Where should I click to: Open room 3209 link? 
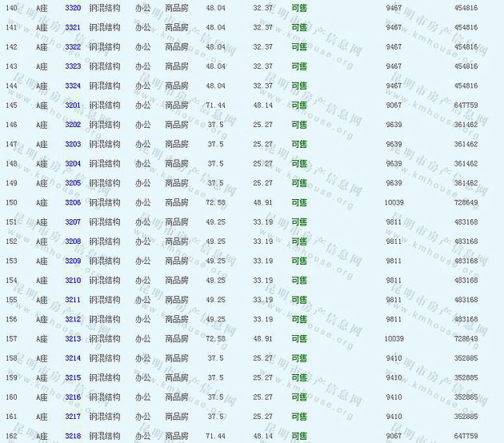[73, 261]
